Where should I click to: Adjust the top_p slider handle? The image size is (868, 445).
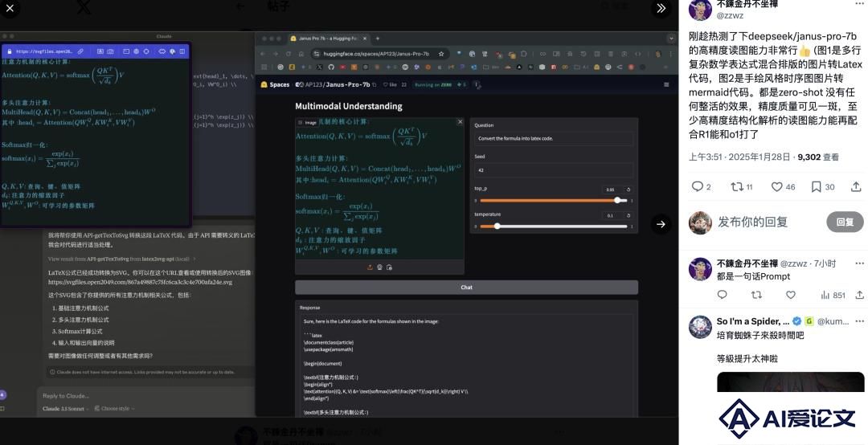tap(617, 200)
